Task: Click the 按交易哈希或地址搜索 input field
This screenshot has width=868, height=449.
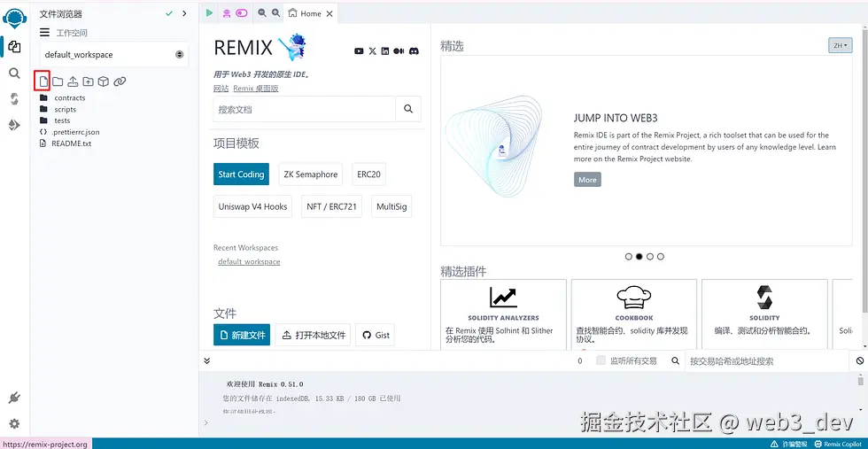Action: coord(767,361)
